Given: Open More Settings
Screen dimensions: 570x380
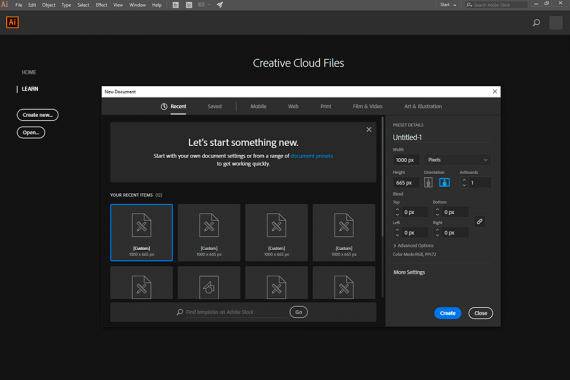Looking at the screenshot, I should click(409, 272).
